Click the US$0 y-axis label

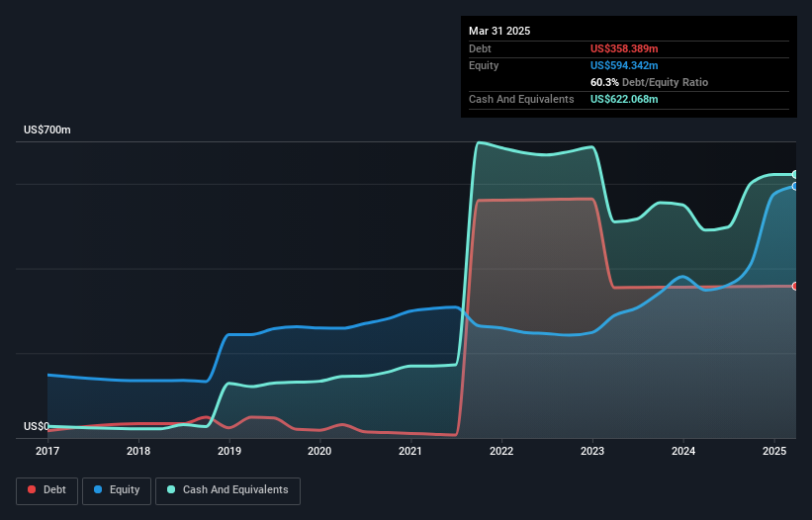pos(37,426)
